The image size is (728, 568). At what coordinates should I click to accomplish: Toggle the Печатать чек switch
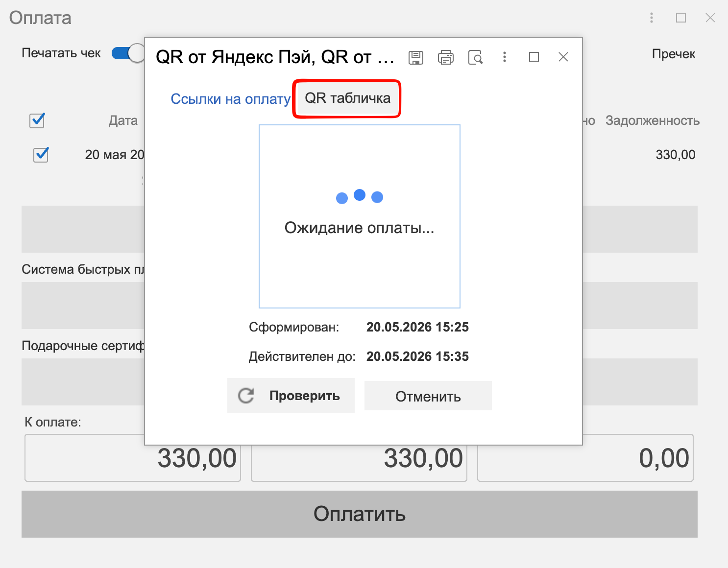[x=128, y=53]
